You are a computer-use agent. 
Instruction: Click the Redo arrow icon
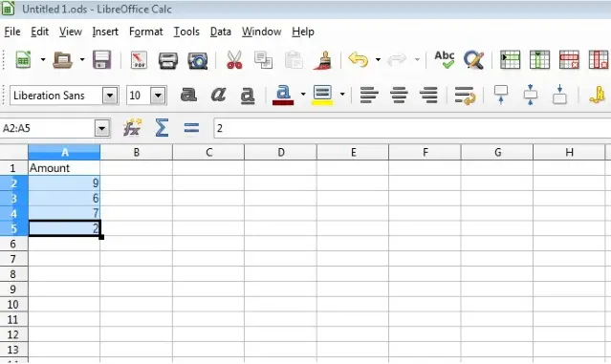click(397, 60)
